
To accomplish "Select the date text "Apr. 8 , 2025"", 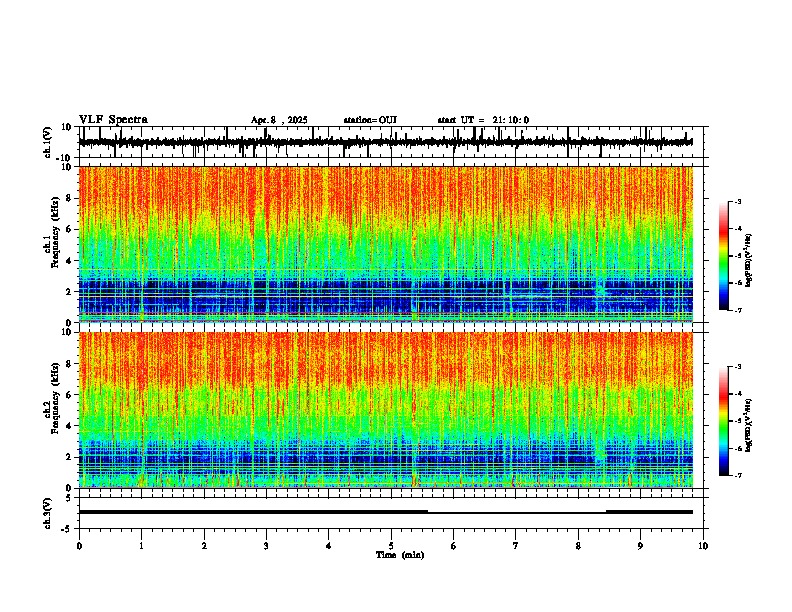I will point(279,120).
